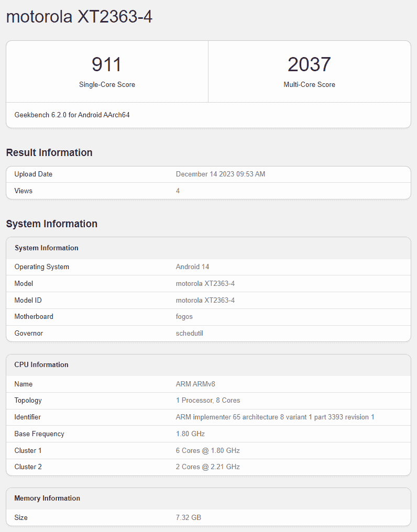This screenshot has height=532, width=417.
Task: Click the Views row label
Action: point(24,191)
